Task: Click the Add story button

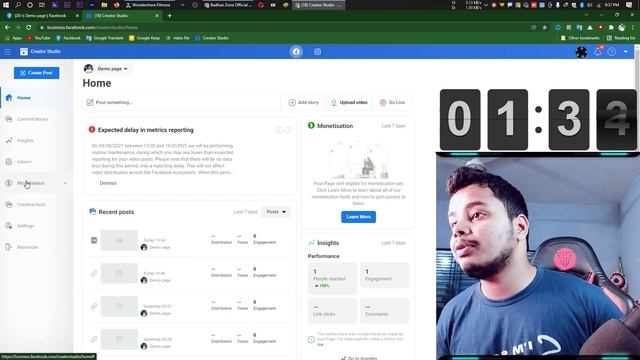Action: 304,102
